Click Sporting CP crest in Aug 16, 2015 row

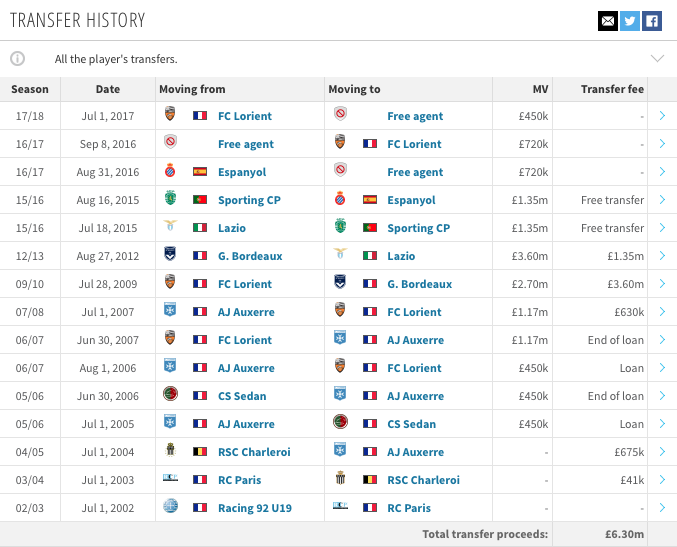pos(170,199)
